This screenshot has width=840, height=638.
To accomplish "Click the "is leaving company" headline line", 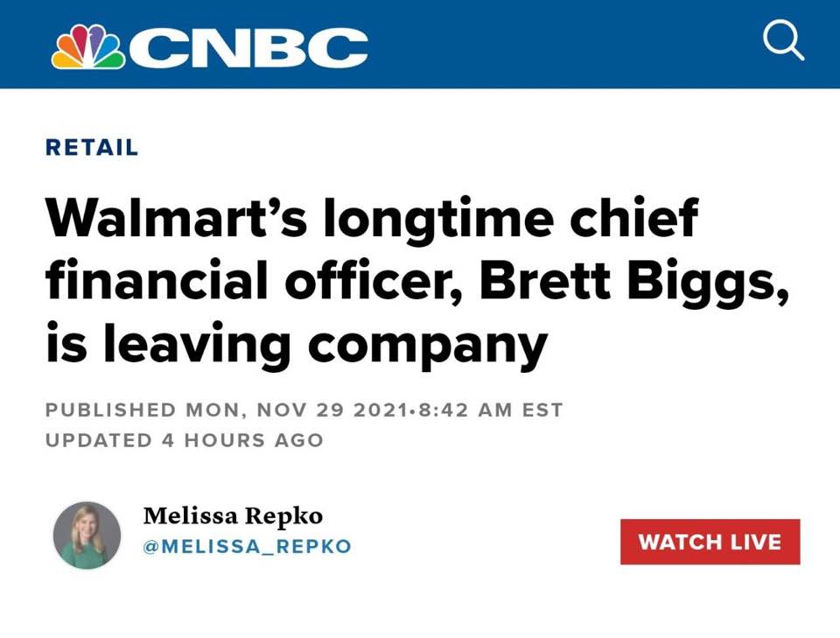I will (296, 344).
